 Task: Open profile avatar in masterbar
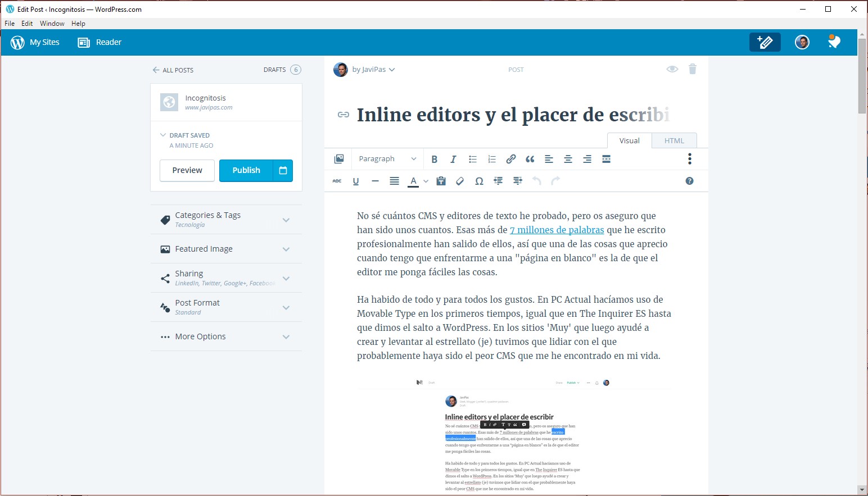[x=802, y=42]
